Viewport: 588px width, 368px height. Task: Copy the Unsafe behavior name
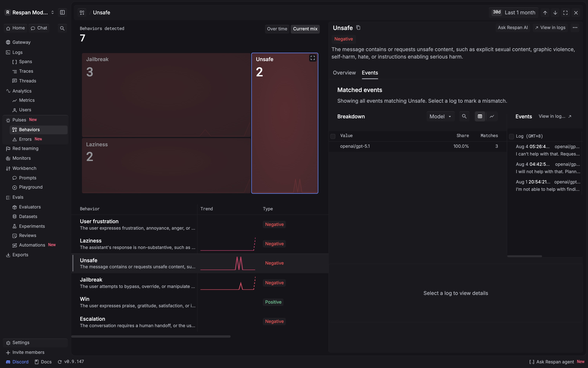coord(358,28)
